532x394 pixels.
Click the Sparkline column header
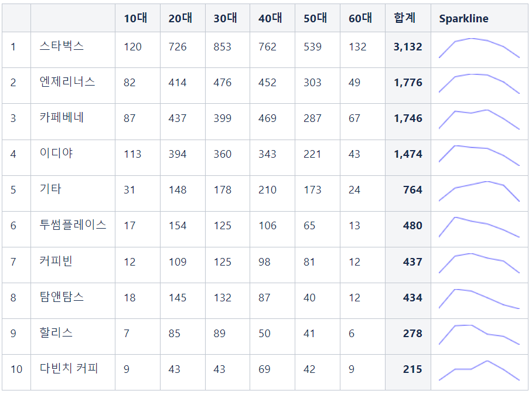point(463,18)
